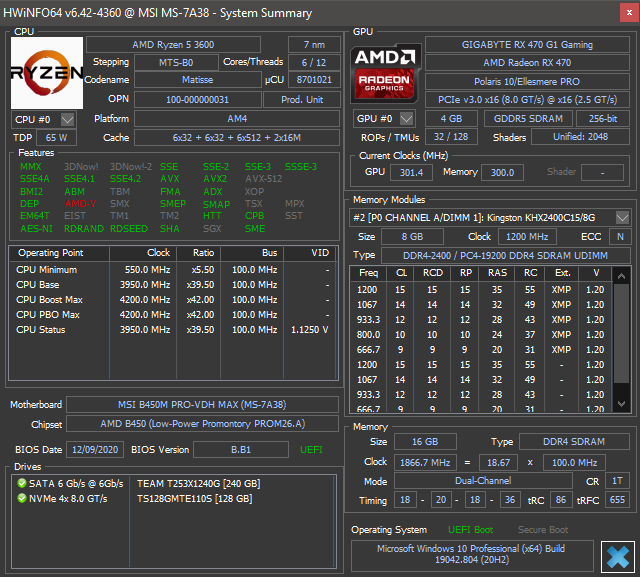Screen dimensions: 640x577
Task: Click the memory clock 1866.7 MHz field
Action: pos(425,462)
